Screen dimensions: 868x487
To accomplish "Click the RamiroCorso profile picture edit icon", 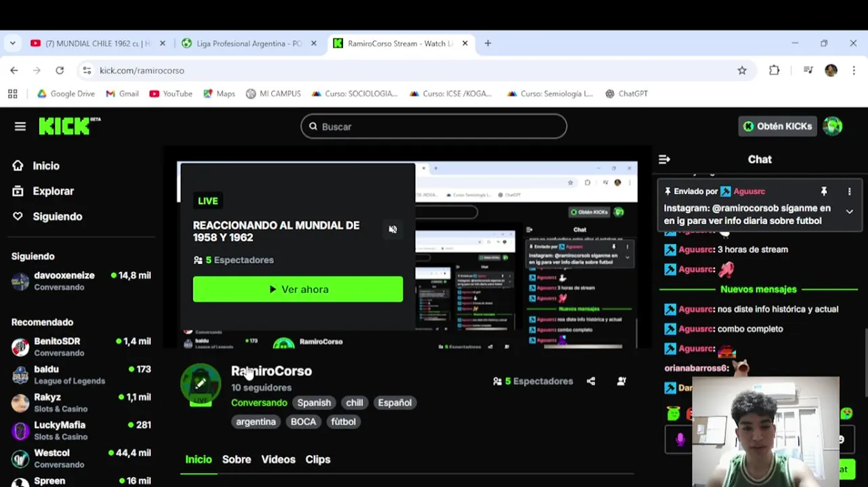I will click(201, 384).
